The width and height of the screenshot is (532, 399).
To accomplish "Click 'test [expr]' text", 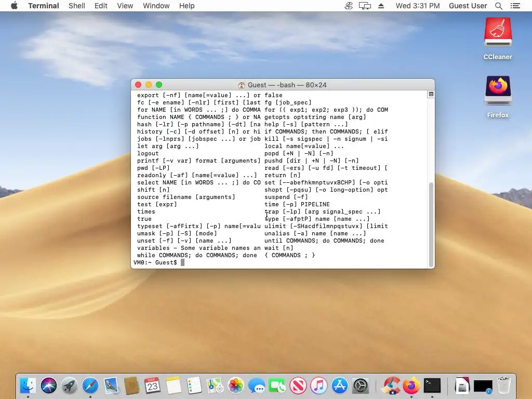I will click(x=157, y=204).
